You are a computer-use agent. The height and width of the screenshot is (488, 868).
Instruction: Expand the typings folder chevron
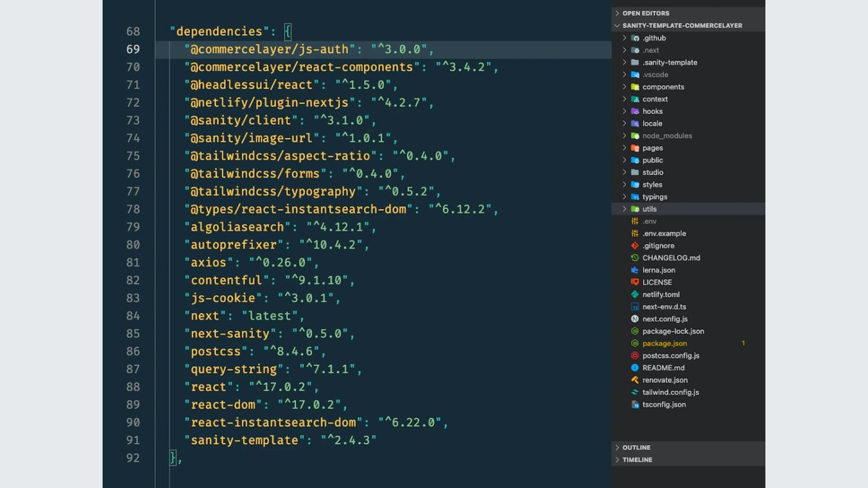point(624,197)
